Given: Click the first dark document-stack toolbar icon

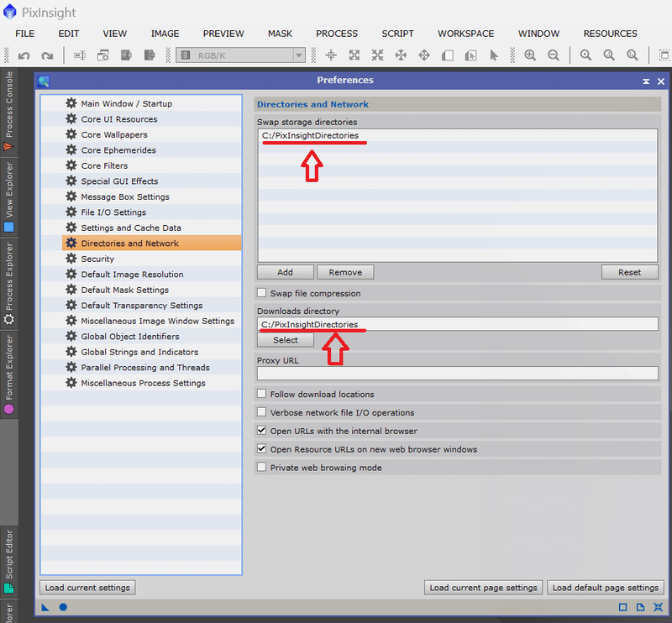Looking at the screenshot, I should pos(126,55).
